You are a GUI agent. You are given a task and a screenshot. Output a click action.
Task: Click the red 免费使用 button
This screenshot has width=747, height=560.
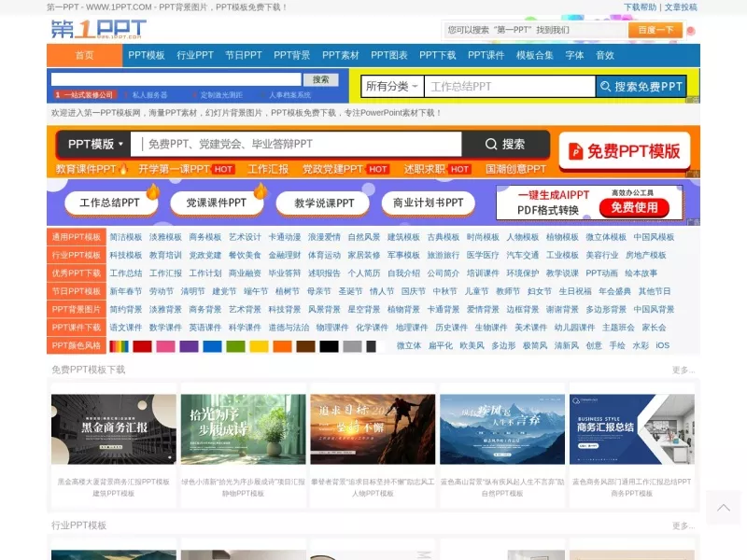(634, 207)
